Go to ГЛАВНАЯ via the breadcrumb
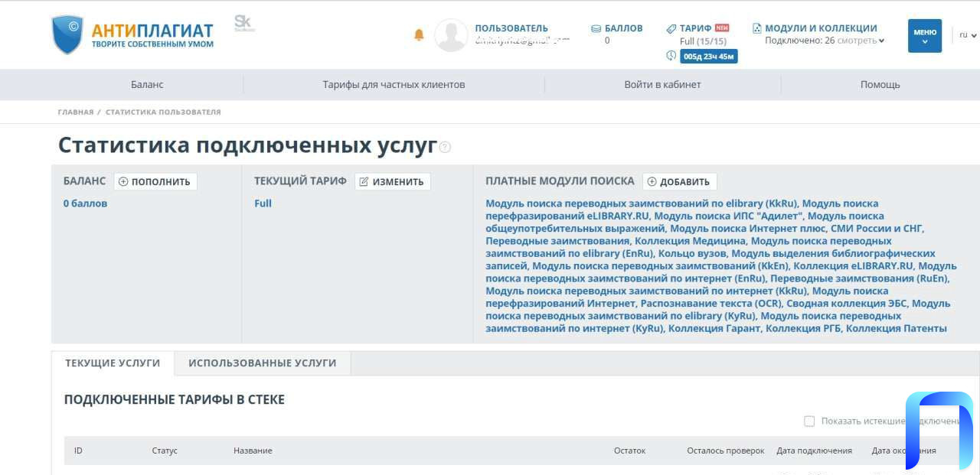 76,112
